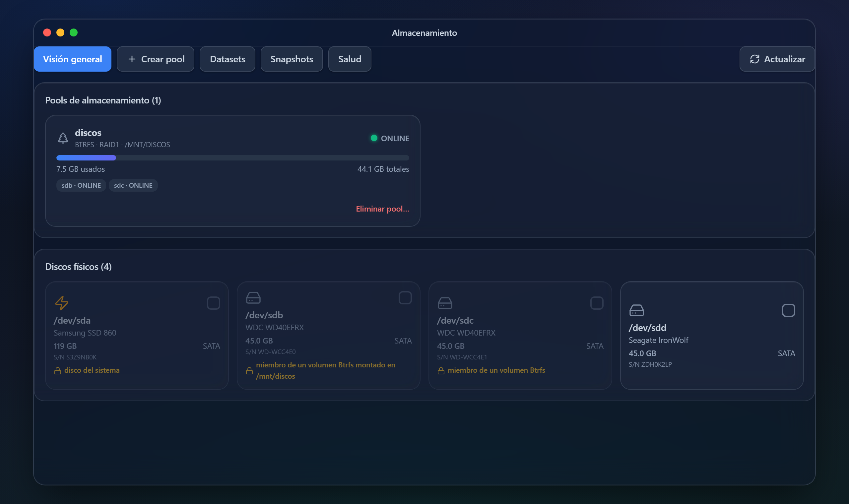
Task: Click the discos pool usage progress bar
Action: tap(232, 157)
